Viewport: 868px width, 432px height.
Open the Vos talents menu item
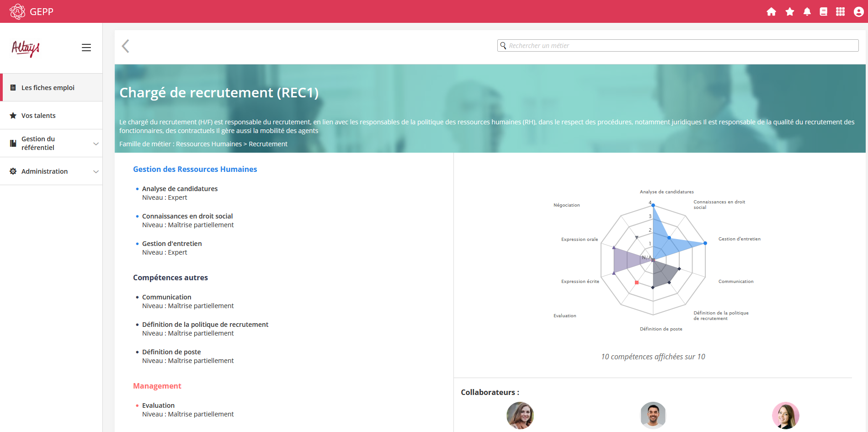pos(38,116)
